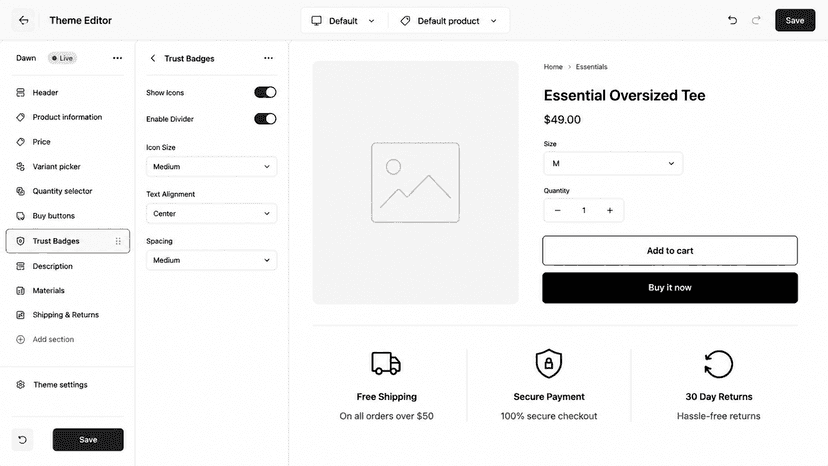Open the Icon Size dropdown
Viewport: 828px width, 466px height.
tap(211, 166)
